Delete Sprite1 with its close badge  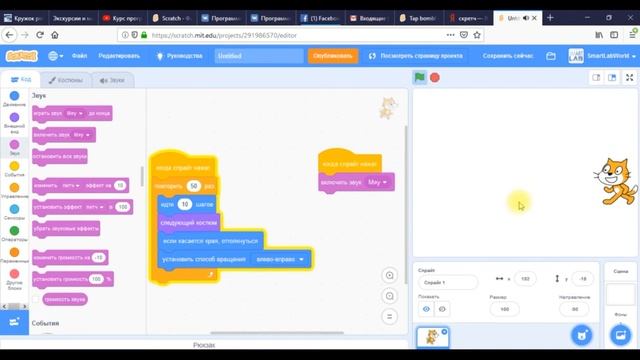click(444, 331)
